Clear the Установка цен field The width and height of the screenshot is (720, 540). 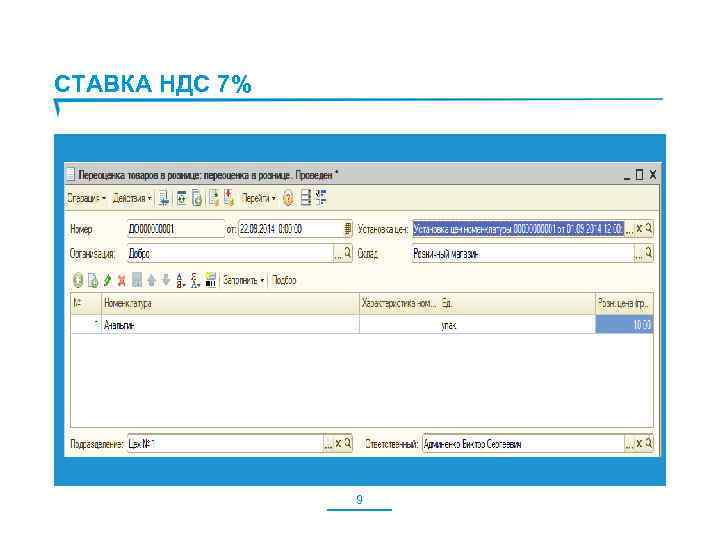tap(639, 228)
